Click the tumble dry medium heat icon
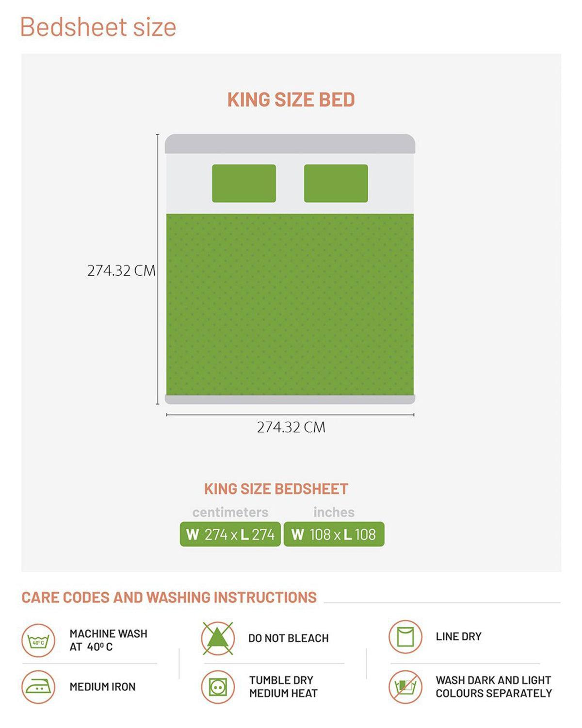Screen dimensions: 582x728 218,687
